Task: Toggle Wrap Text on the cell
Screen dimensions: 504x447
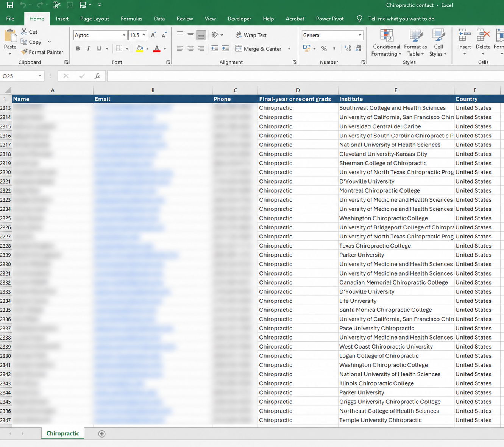Action: (x=251, y=35)
